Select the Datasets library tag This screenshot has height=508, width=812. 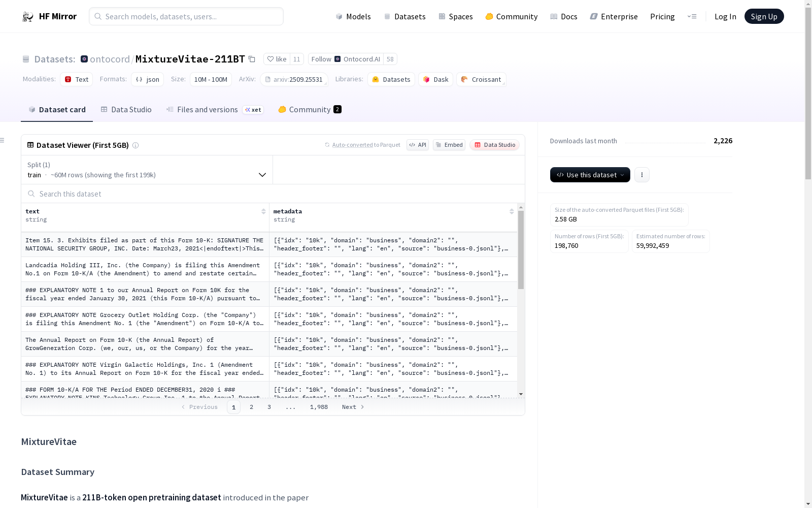391,79
